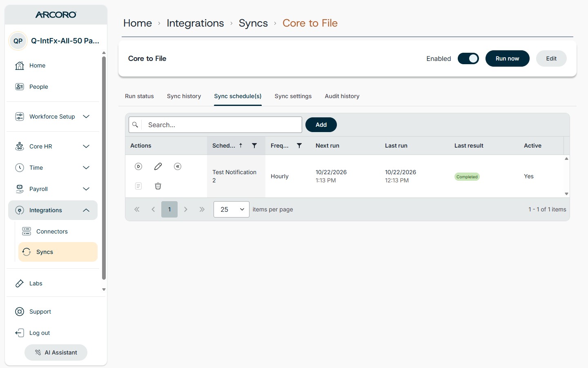Click the Home house icon in sidebar
The image size is (588, 368).
click(x=20, y=65)
